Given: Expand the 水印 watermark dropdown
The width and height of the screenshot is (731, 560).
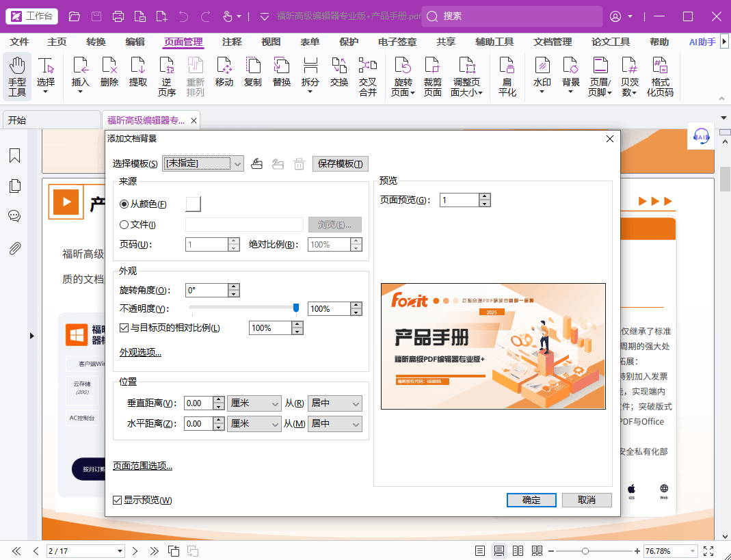Looking at the screenshot, I should tap(542, 92).
